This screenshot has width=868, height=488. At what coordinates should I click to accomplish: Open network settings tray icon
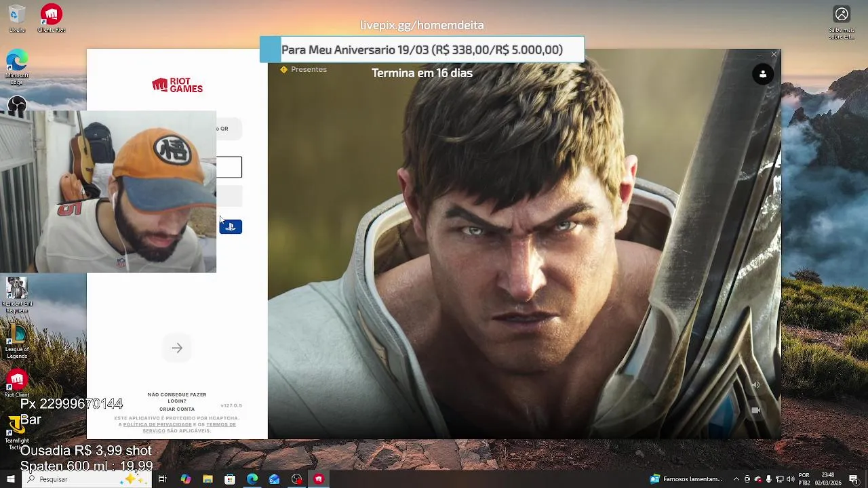[x=780, y=479]
